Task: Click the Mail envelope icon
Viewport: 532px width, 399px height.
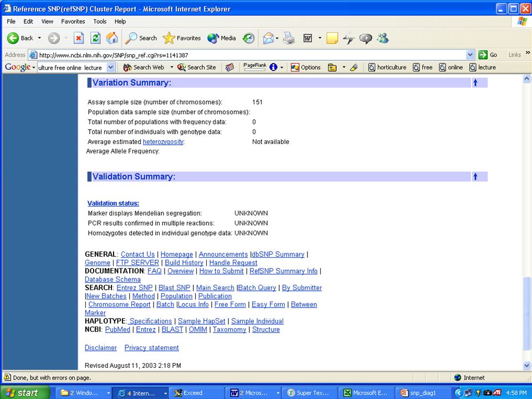Action: coord(268,38)
